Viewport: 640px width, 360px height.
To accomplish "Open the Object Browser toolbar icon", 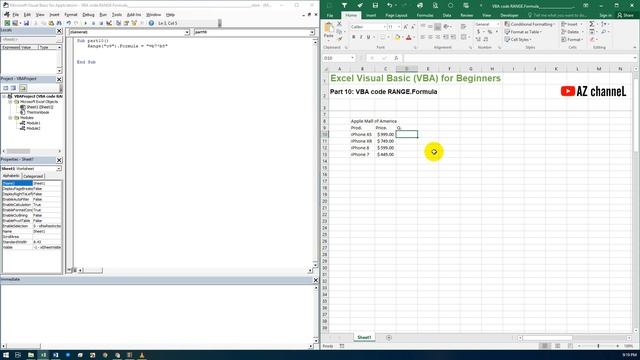I will pos(134,23).
